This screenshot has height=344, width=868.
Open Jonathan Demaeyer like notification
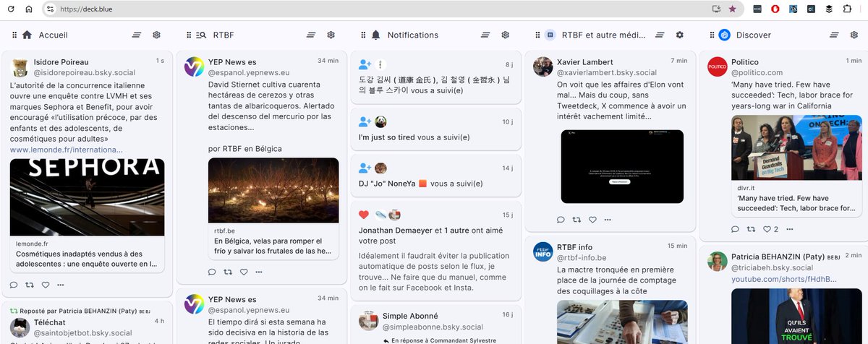pos(435,251)
